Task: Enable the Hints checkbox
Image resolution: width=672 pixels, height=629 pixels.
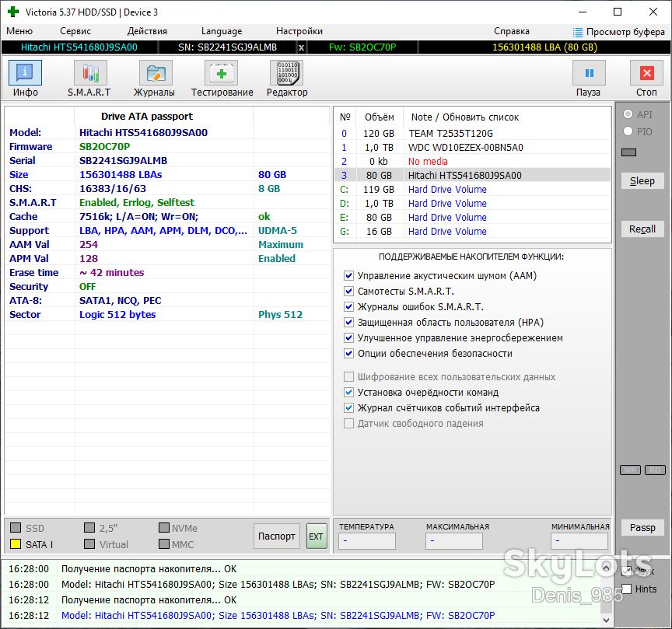Action: (627, 589)
